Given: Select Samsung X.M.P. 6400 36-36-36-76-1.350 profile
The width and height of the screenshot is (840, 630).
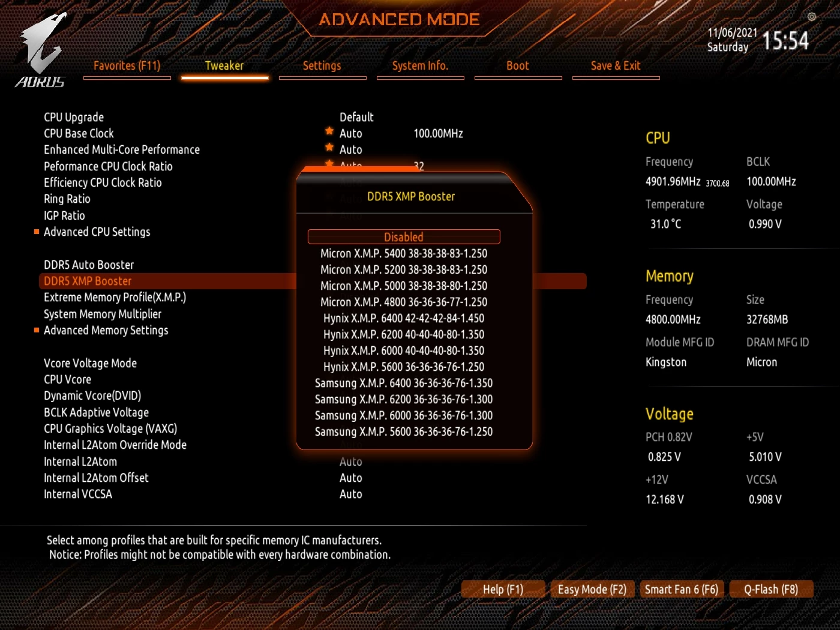Looking at the screenshot, I should 404,383.
